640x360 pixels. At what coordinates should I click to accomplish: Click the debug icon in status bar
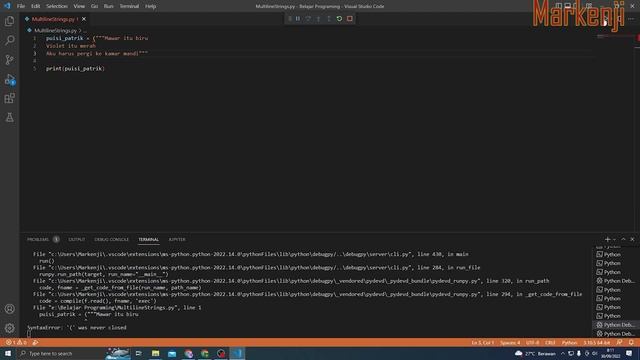click(36, 342)
